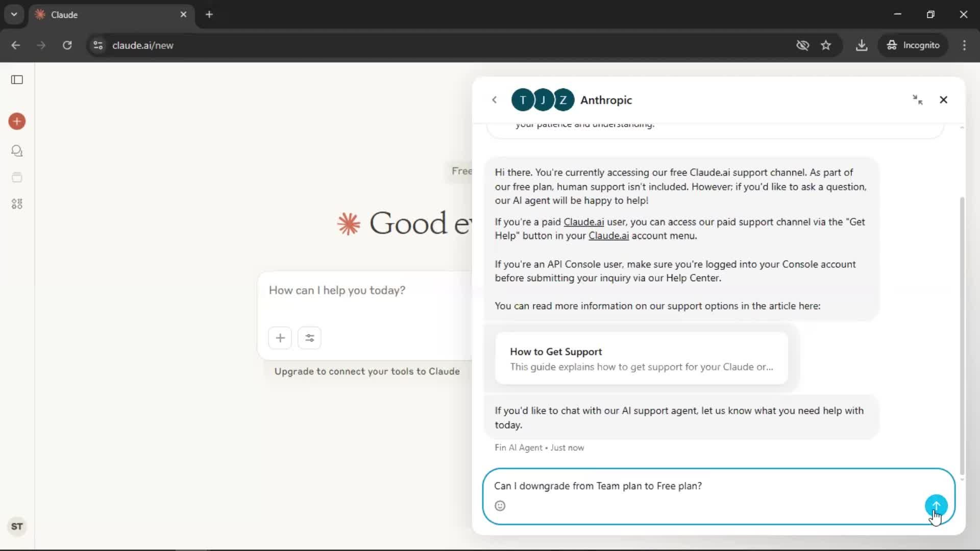Open Chrome three-dot menu
Viewport: 980px width, 551px height.
(964, 45)
